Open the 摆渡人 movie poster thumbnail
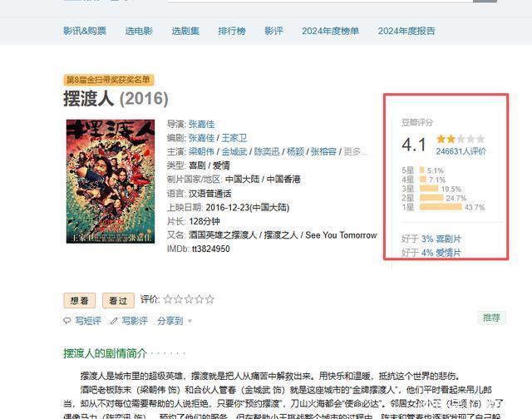The height and width of the screenshot is (419, 532). (111, 181)
